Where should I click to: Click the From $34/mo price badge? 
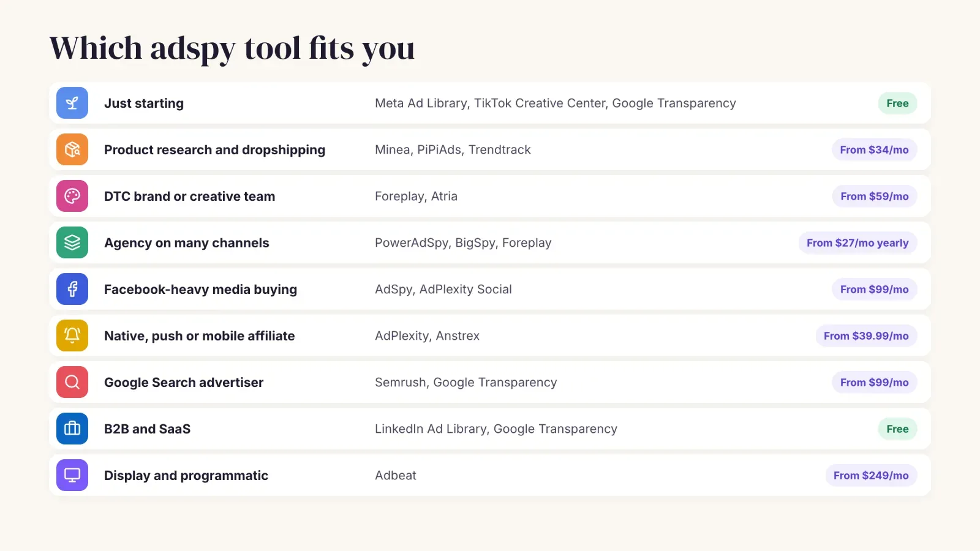click(x=874, y=150)
